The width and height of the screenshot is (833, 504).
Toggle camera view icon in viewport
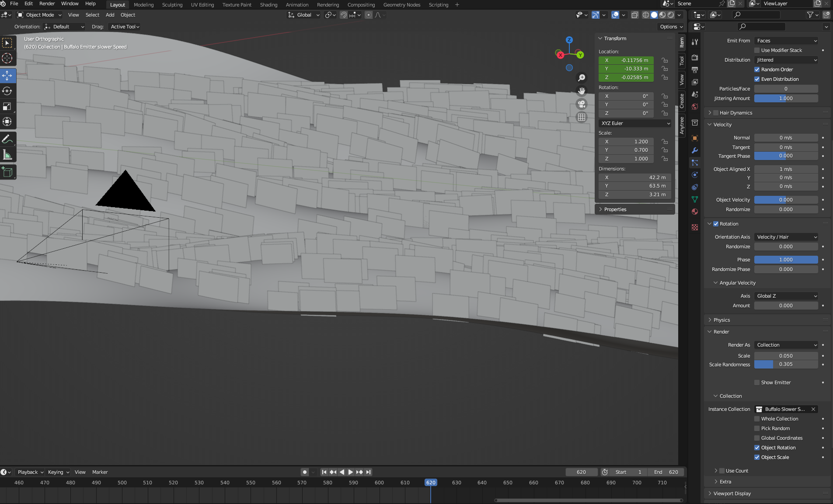pos(582,104)
